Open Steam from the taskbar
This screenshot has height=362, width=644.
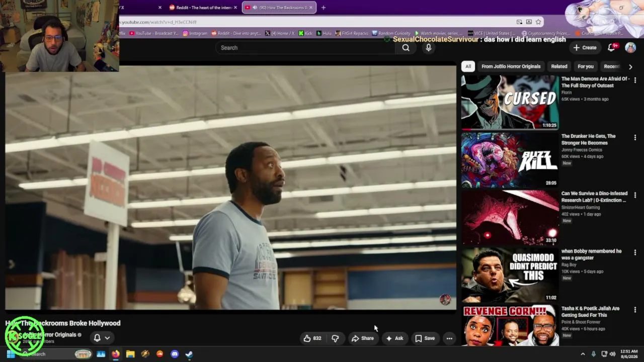click(189, 354)
